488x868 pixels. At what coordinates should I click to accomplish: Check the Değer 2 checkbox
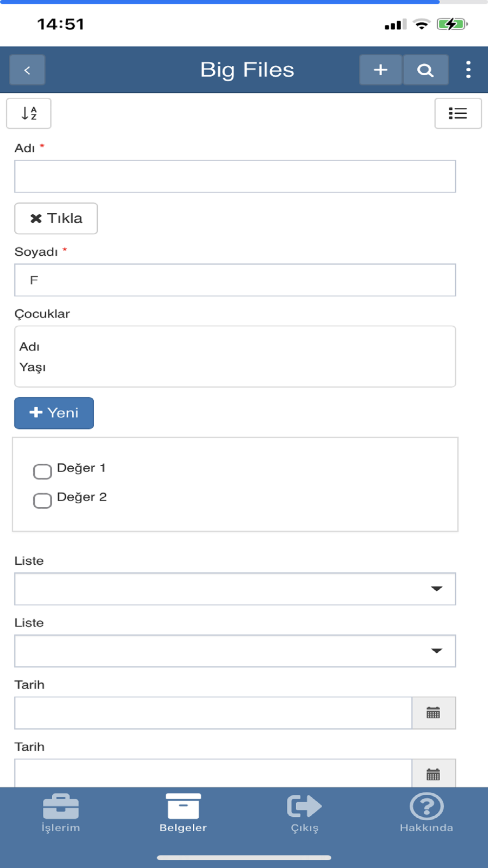click(42, 500)
